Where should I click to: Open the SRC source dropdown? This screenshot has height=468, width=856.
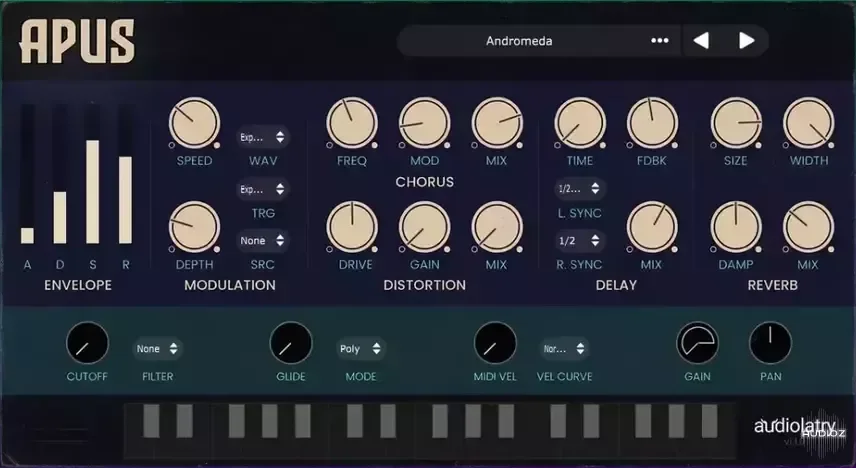tap(263, 241)
